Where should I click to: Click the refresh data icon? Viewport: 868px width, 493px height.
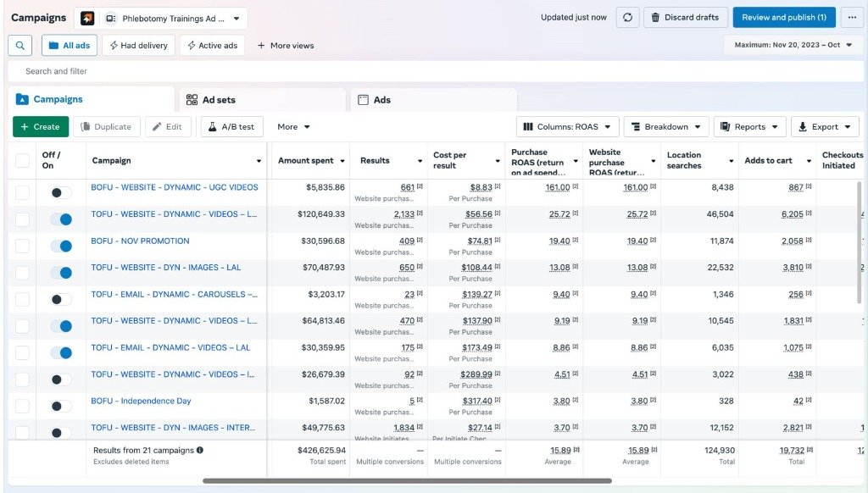coord(627,18)
